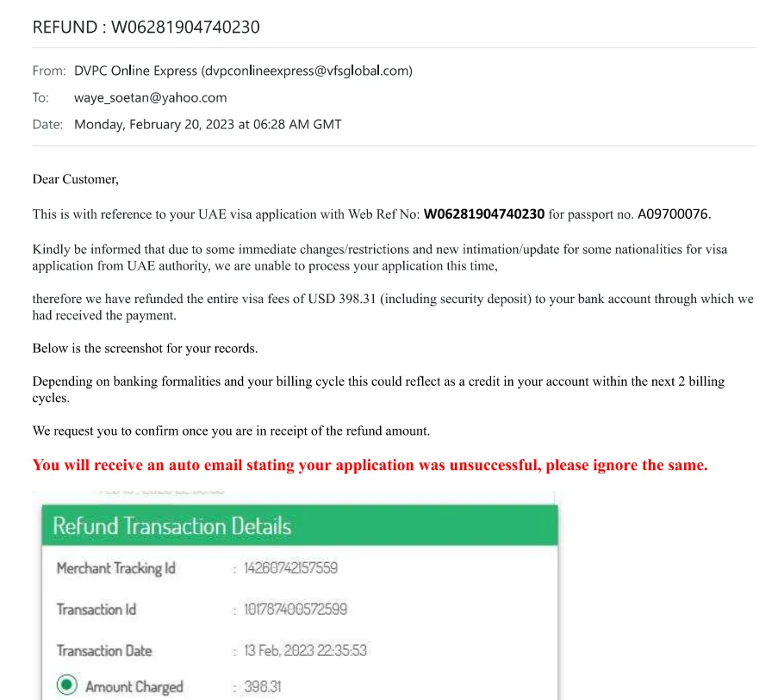Screen dimensions: 778x700
Task: Click the Transaction Id label
Action: click(96, 610)
